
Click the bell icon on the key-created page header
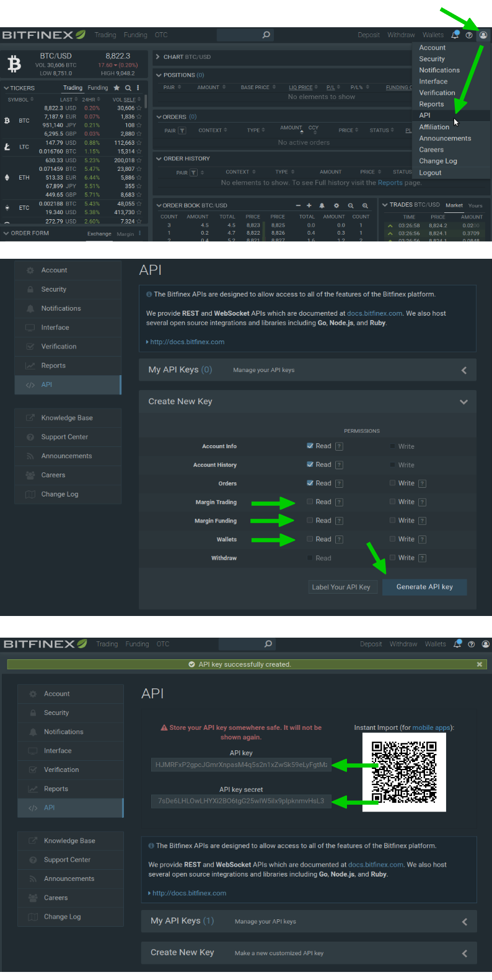(457, 644)
